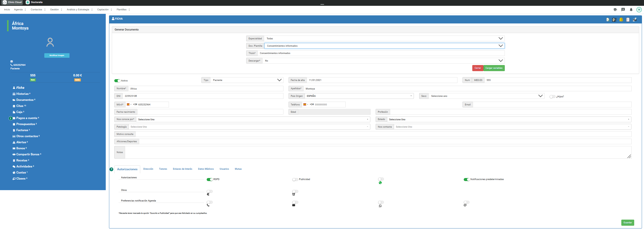644x233 pixels.
Task: Click the new document icon in the Ficha header
Action: point(608,20)
